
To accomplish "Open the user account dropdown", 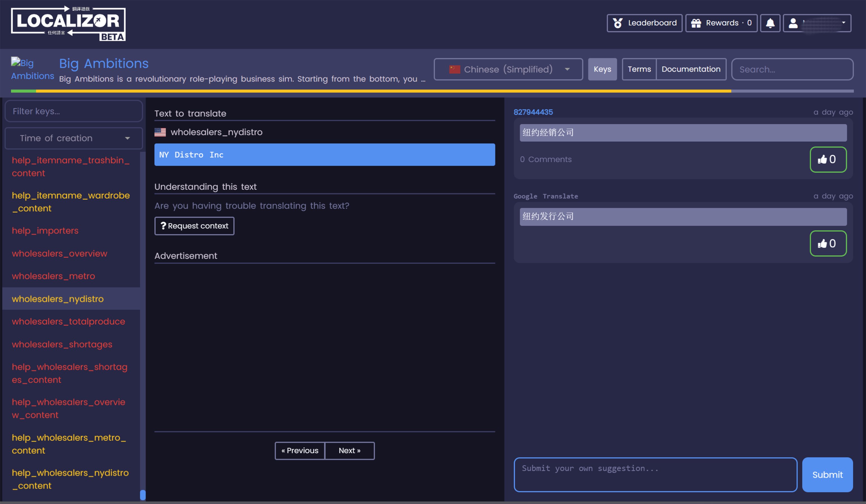I will pyautogui.click(x=817, y=23).
